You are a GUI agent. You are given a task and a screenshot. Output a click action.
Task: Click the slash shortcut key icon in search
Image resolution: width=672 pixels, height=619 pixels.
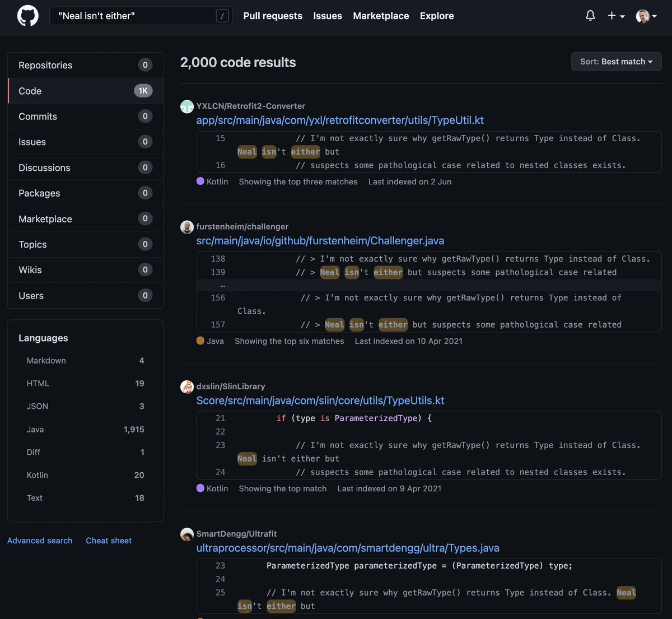pyautogui.click(x=222, y=16)
